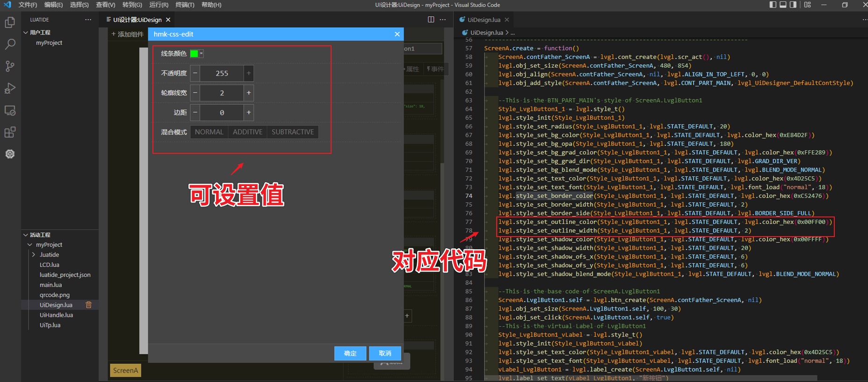Split the UiDesign editor to the right

click(431, 20)
